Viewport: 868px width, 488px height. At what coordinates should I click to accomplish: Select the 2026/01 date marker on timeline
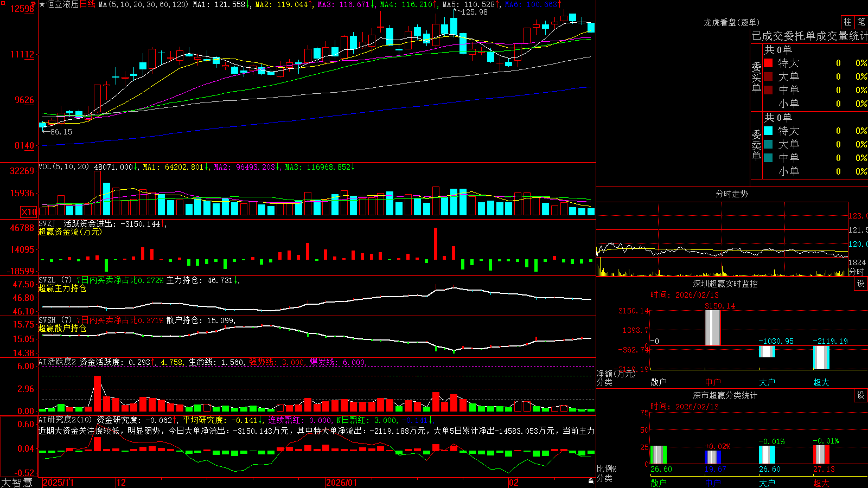point(341,483)
